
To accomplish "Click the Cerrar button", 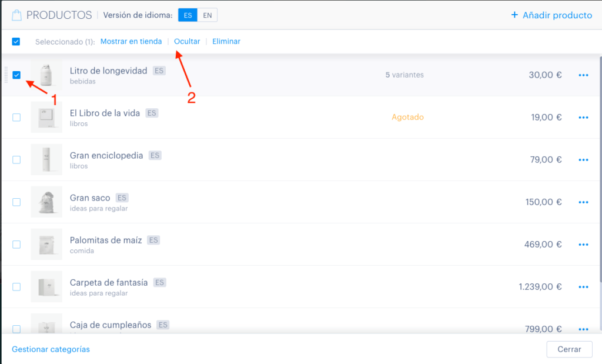I will point(569,349).
